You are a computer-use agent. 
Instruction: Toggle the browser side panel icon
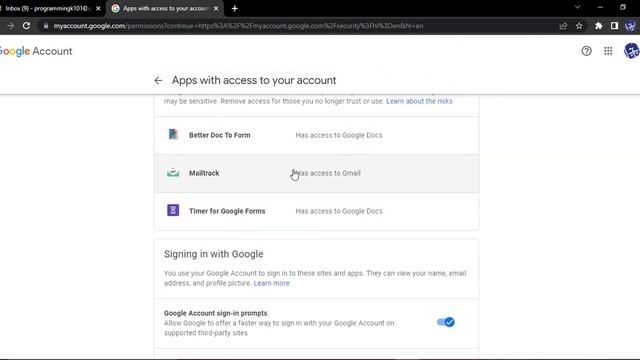pyautogui.click(x=614, y=26)
